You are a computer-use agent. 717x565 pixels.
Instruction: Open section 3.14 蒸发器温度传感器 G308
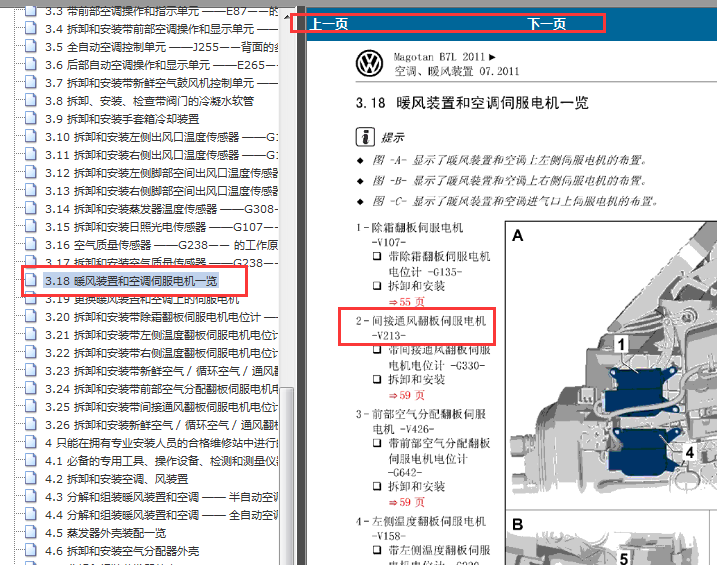click(161, 209)
